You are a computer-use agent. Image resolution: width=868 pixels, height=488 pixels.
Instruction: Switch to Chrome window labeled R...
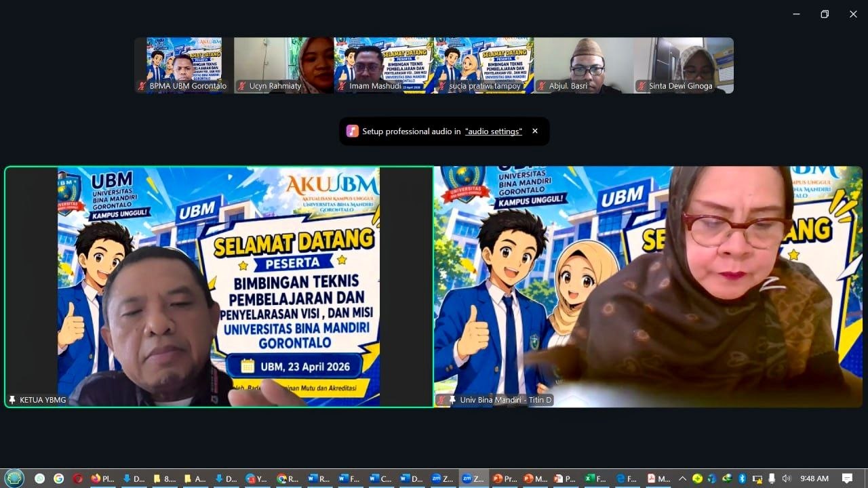pyautogui.click(x=288, y=479)
